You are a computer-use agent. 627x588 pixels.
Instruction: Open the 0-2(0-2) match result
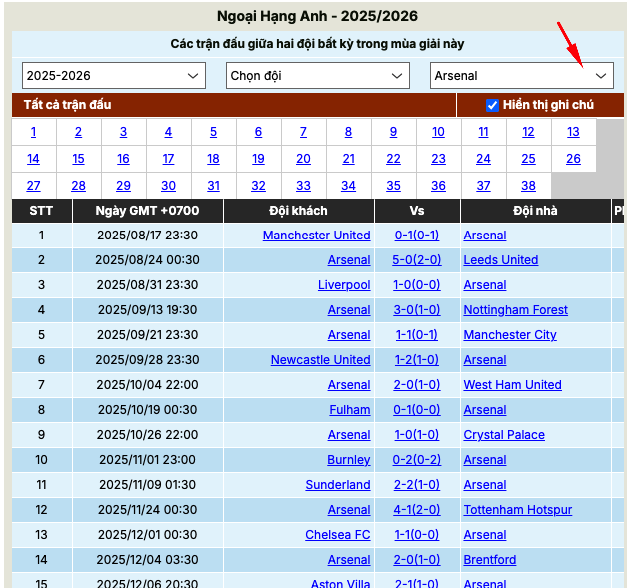[x=417, y=460]
